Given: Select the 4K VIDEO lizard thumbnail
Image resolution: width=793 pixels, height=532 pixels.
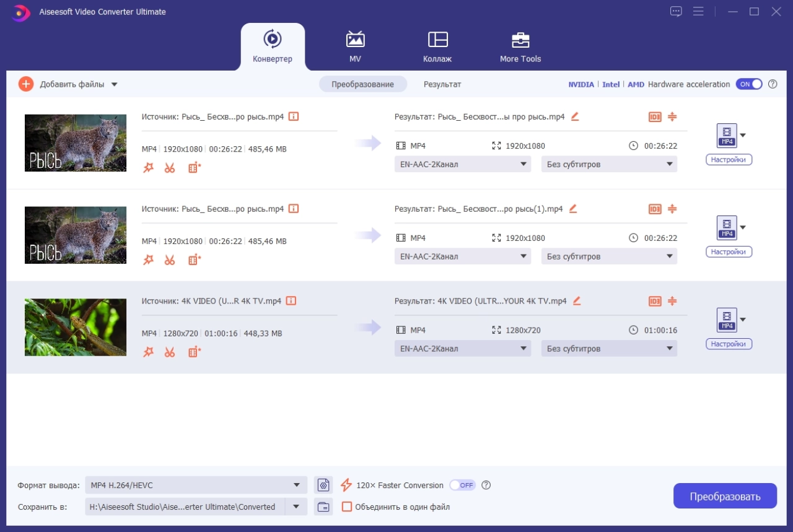Looking at the screenshot, I should click(x=76, y=327).
